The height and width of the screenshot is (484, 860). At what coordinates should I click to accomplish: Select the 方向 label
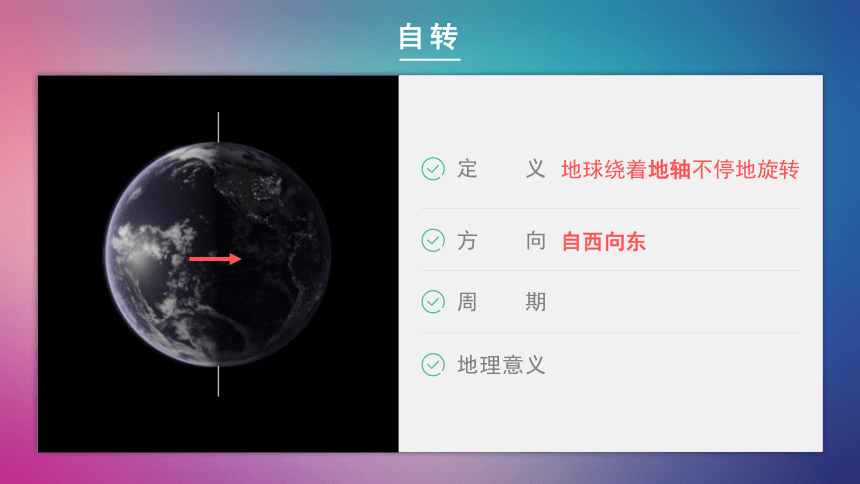click(x=501, y=240)
